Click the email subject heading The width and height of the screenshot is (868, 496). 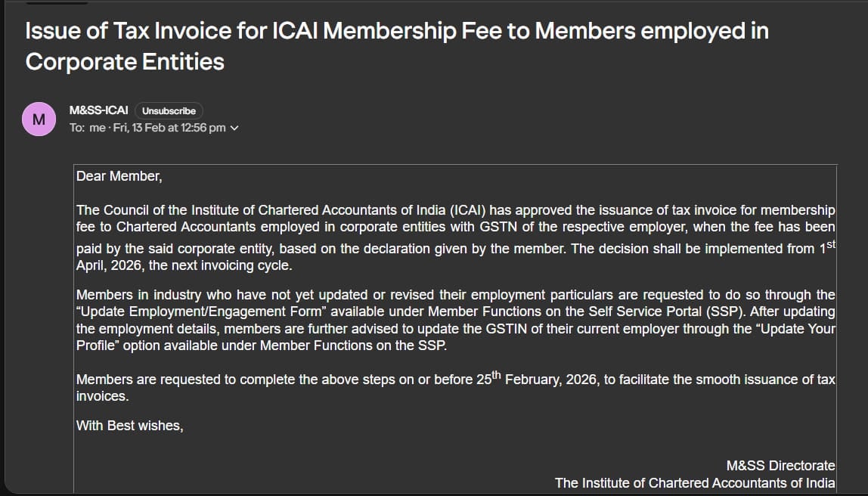pyautogui.click(x=396, y=32)
